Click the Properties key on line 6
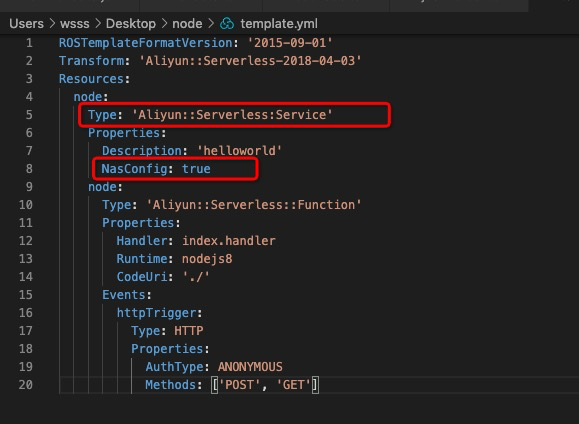579x424 pixels. 124,133
